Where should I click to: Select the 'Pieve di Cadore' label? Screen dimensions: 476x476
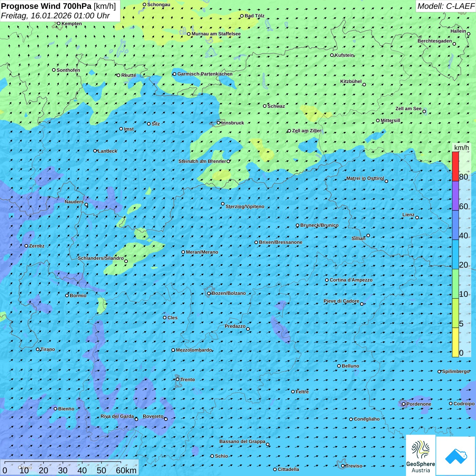pyautogui.click(x=341, y=301)
